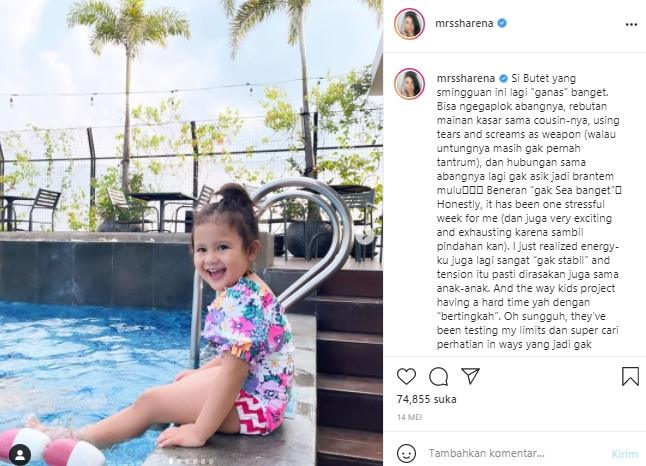View the 74,855 suka likes list
Screen dimensions: 646x466
(426, 399)
